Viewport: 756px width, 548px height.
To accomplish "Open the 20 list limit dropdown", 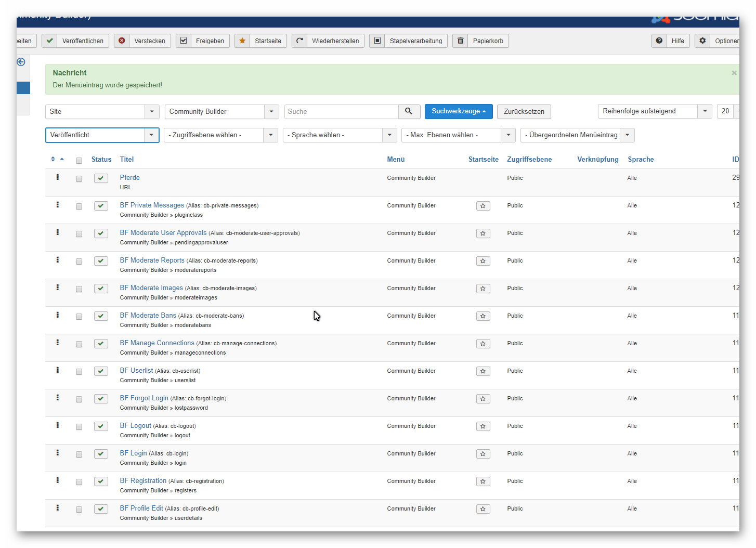I will tap(728, 111).
